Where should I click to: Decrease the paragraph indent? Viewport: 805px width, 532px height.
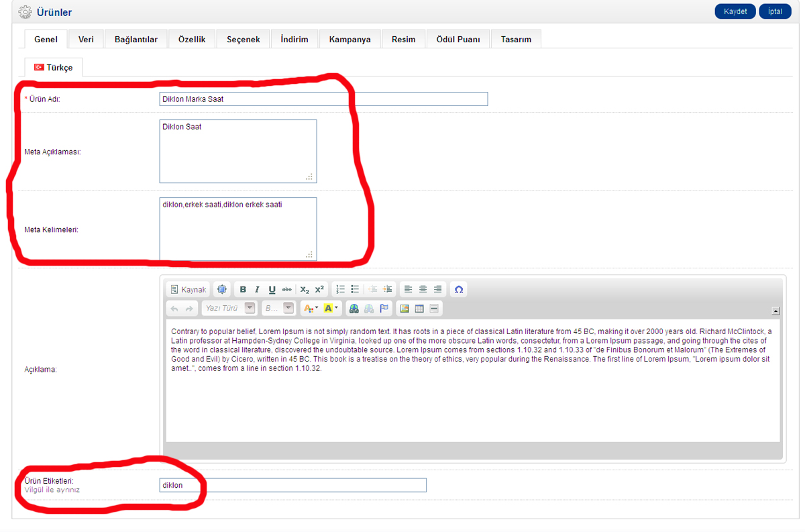pyautogui.click(x=373, y=289)
